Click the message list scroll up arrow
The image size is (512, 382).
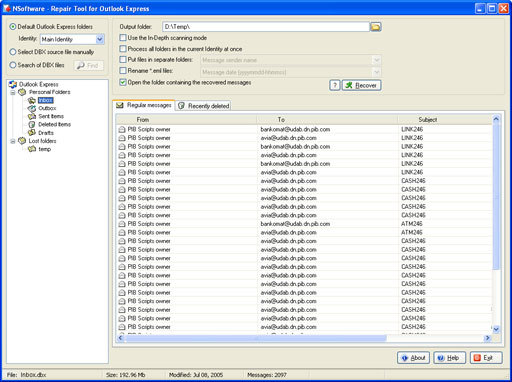[496, 119]
